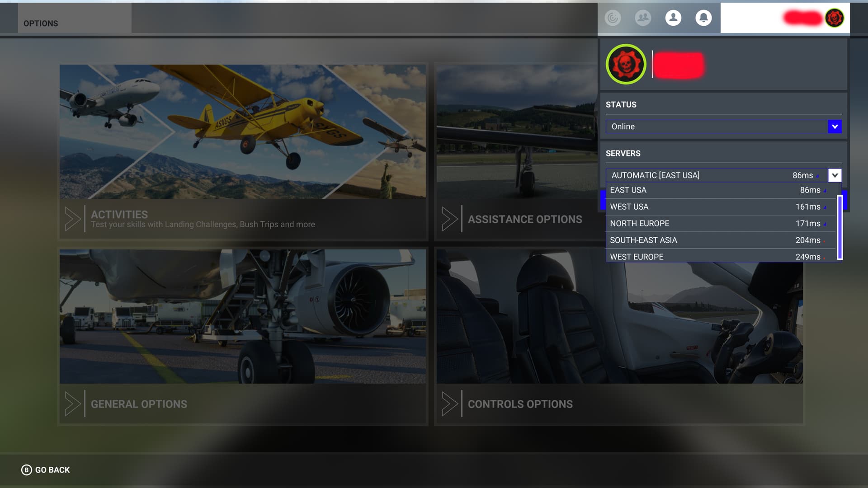868x488 pixels.
Task: Expand the Online status dropdown arrow
Action: coord(835,127)
